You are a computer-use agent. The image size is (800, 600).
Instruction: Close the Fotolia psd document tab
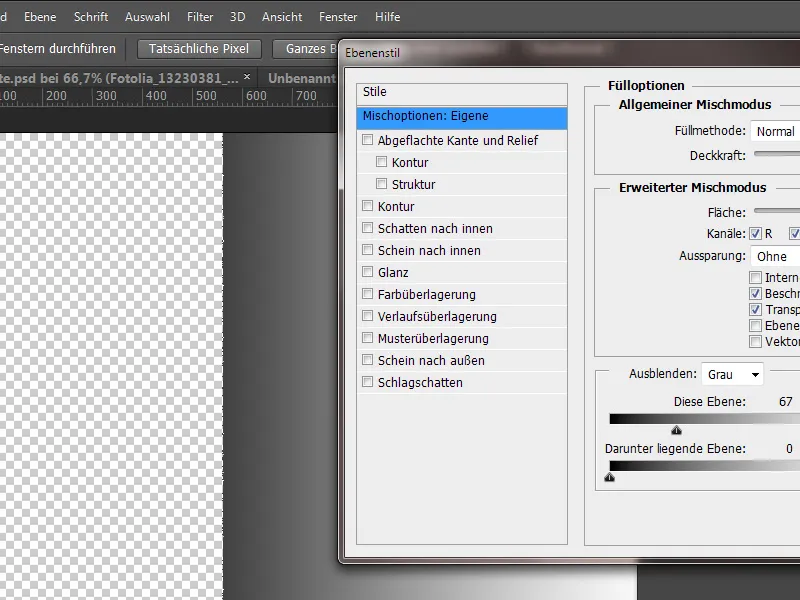(247, 77)
